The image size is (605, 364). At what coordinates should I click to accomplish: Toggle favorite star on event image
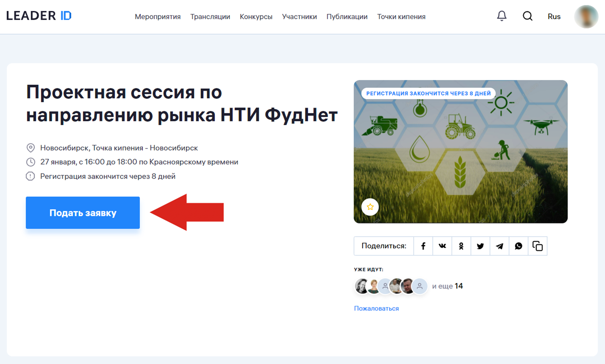click(x=370, y=207)
